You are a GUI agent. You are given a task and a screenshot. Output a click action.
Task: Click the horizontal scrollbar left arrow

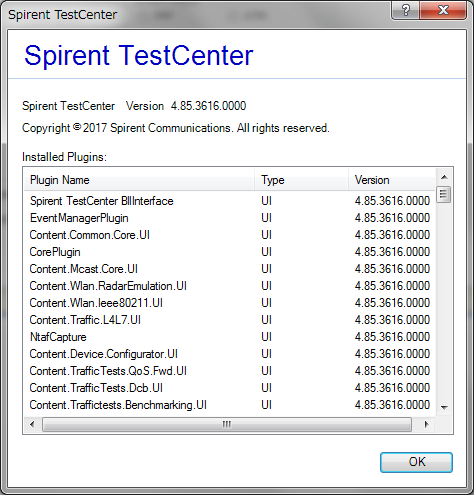(32, 424)
